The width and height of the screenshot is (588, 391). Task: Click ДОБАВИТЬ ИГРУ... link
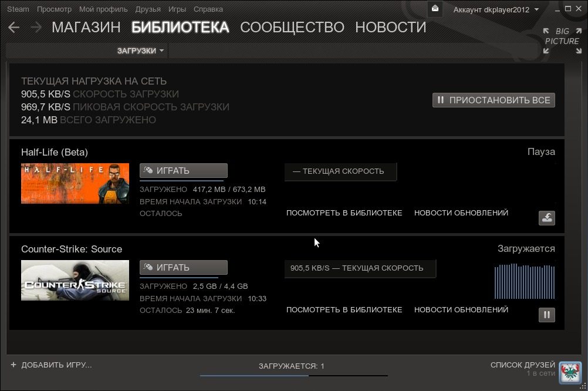tap(56, 365)
